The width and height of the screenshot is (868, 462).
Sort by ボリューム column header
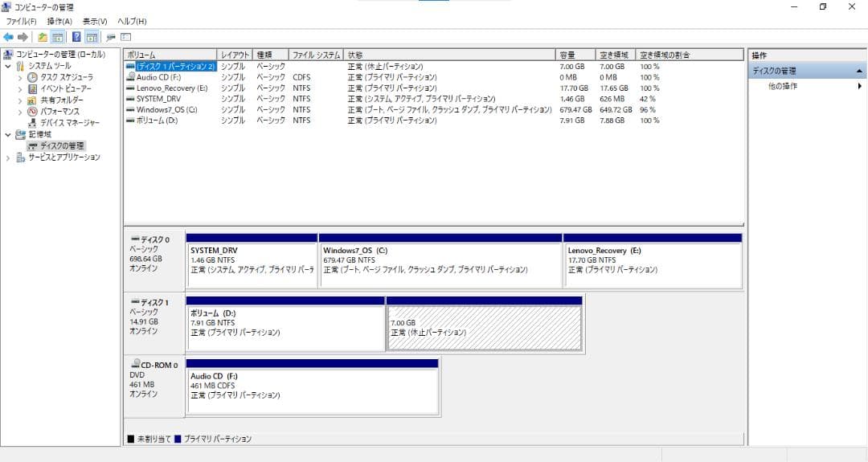point(170,55)
